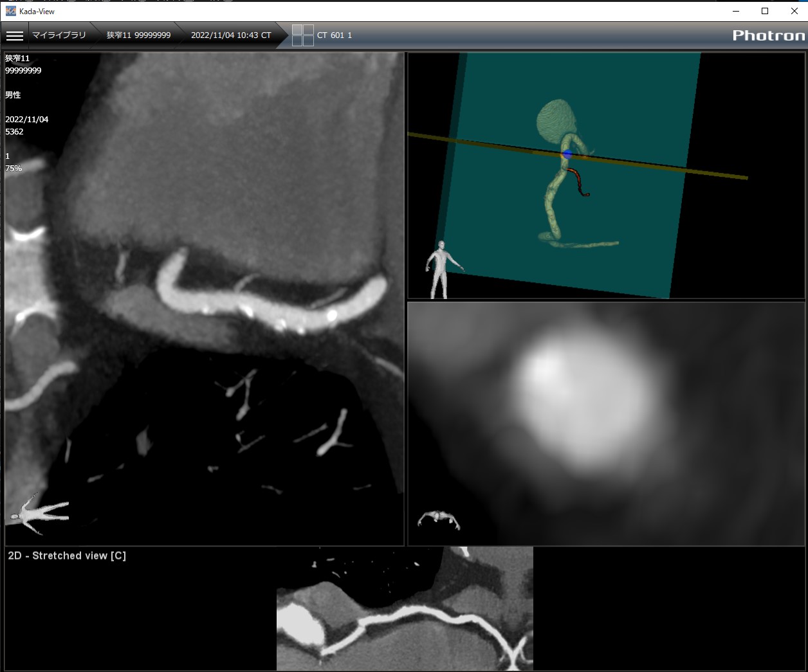Click the orientation figure in curved MPR view
This screenshot has height=672, width=808.
[x=40, y=514]
